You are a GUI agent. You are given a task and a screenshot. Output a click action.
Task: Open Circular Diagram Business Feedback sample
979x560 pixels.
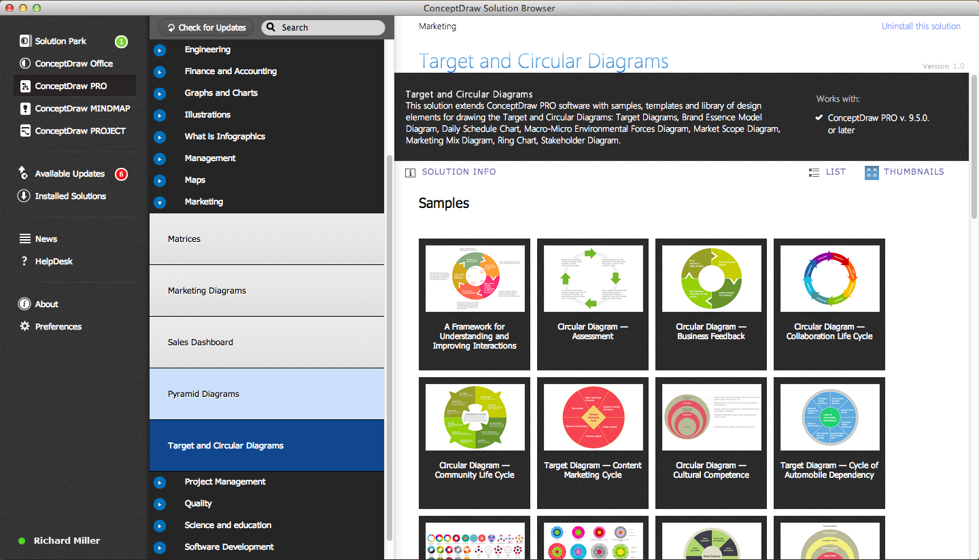(711, 304)
